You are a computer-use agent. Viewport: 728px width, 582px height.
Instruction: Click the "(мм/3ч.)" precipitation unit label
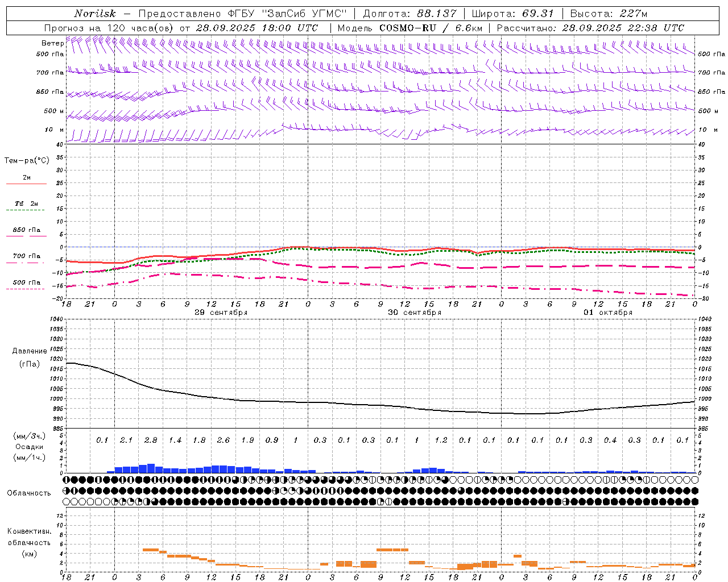(30, 436)
